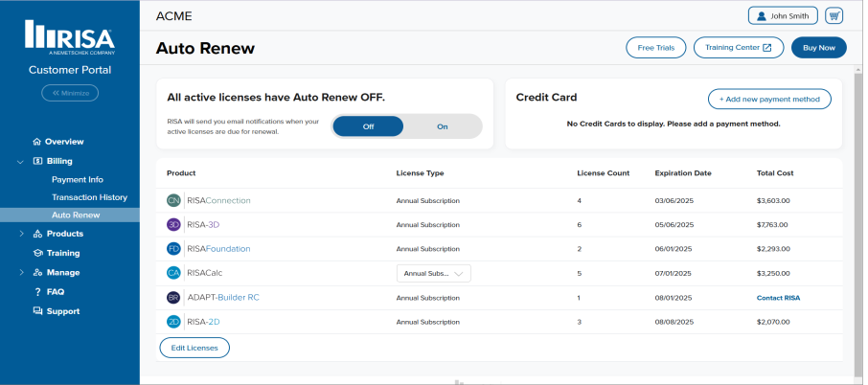Click the RISA-2D product icon

[173, 322]
